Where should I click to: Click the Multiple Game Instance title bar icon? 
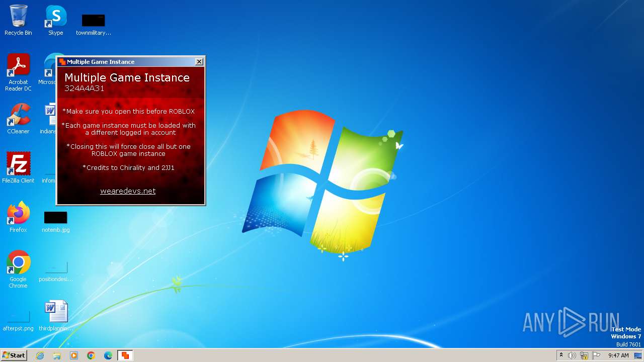pos(62,62)
